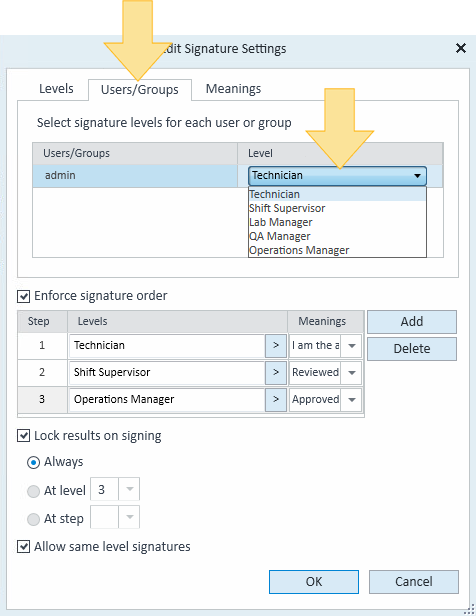Switch to the Levels tab
Screen dimensions: 476x616
coord(56,89)
